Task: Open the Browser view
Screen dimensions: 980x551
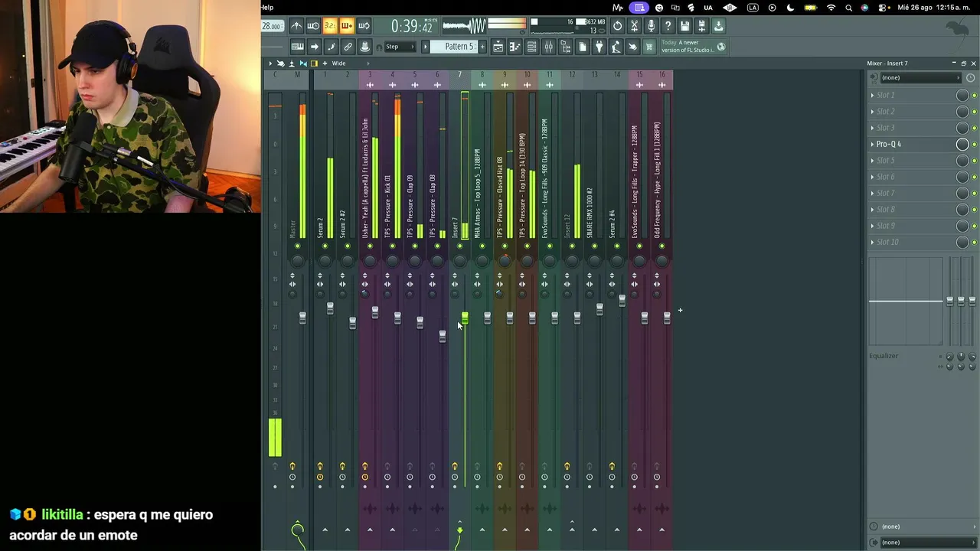Action: pos(565,47)
